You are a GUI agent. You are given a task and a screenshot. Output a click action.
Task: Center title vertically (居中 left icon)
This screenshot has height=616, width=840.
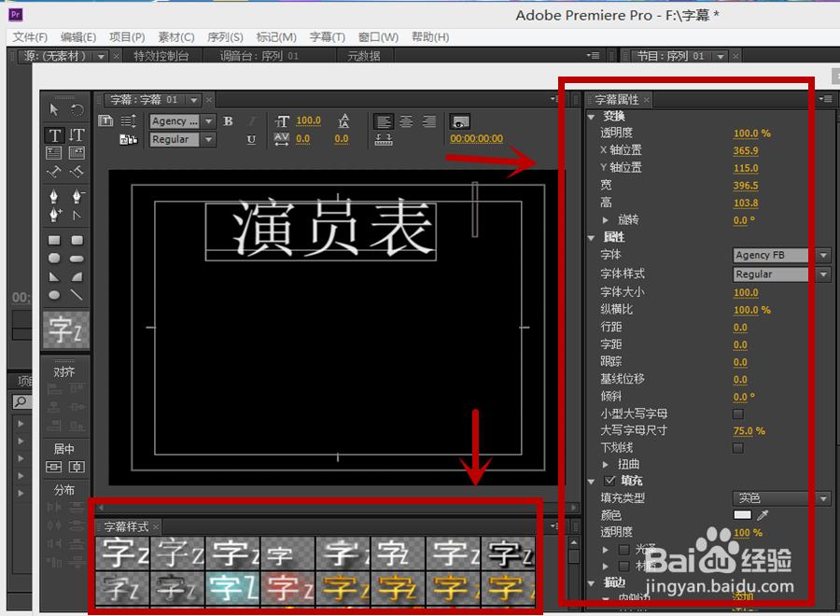point(53,467)
